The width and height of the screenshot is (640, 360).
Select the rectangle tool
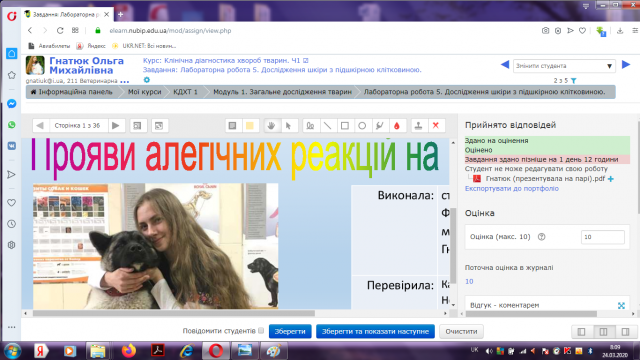pyautogui.click(x=345, y=126)
